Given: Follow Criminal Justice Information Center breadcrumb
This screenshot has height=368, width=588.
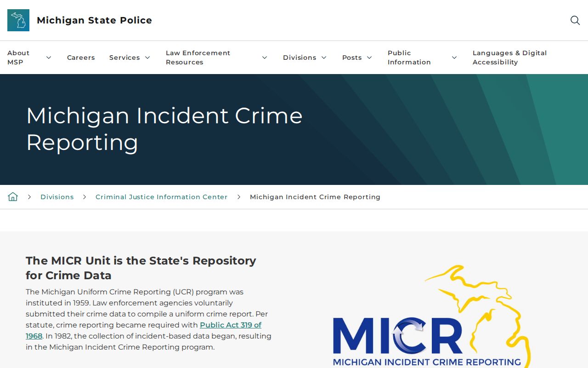Looking at the screenshot, I should 162,197.
